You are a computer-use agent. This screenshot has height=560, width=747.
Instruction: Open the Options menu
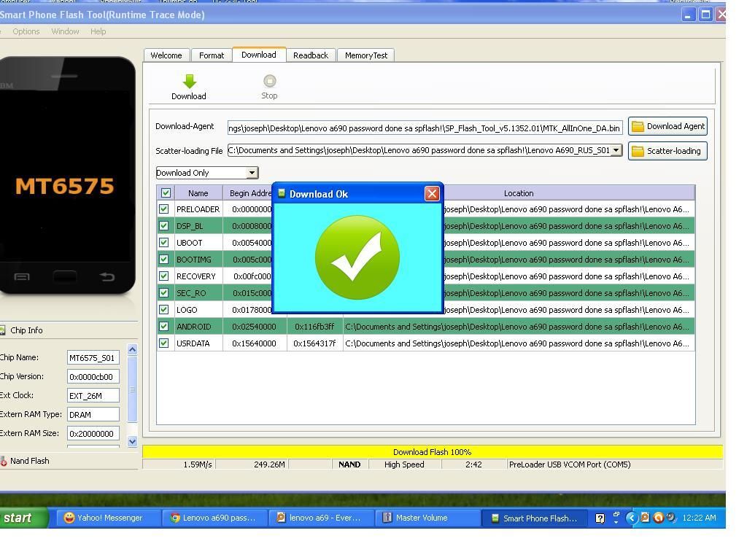tap(26, 31)
